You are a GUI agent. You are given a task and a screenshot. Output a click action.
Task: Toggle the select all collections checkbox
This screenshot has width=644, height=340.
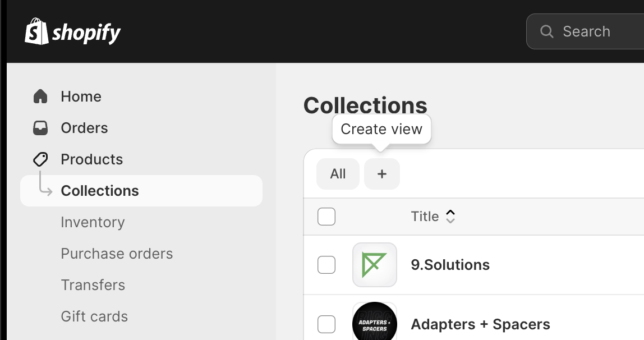(x=326, y=217)
